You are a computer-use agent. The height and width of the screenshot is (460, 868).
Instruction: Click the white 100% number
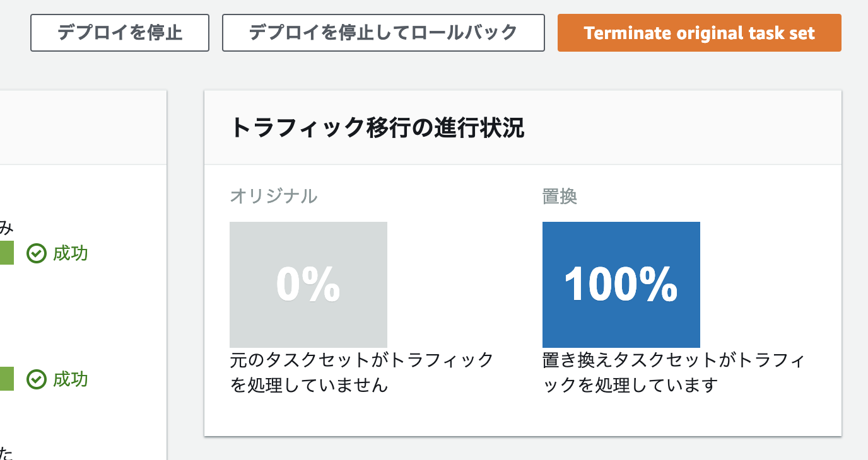621,284
